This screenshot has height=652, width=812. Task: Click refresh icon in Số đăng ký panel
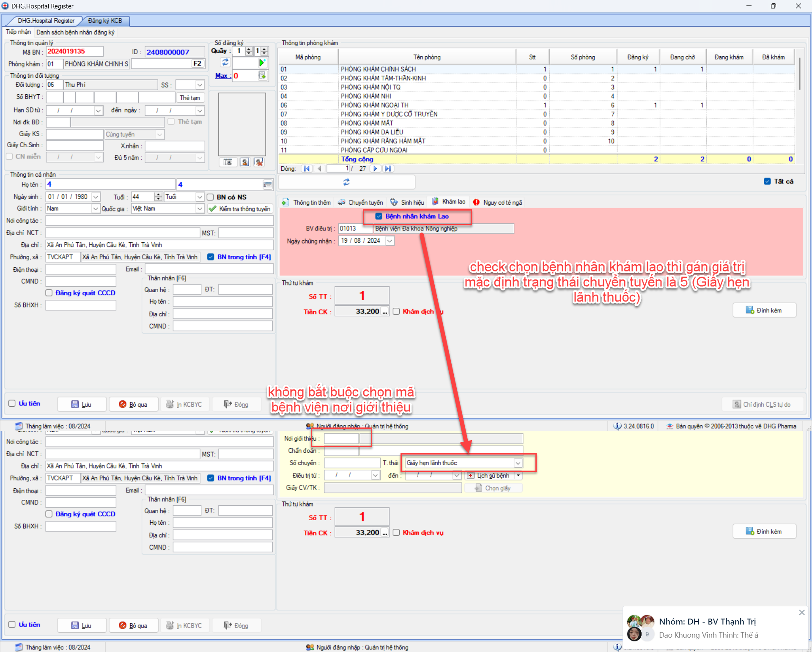(x=225, y=63)
